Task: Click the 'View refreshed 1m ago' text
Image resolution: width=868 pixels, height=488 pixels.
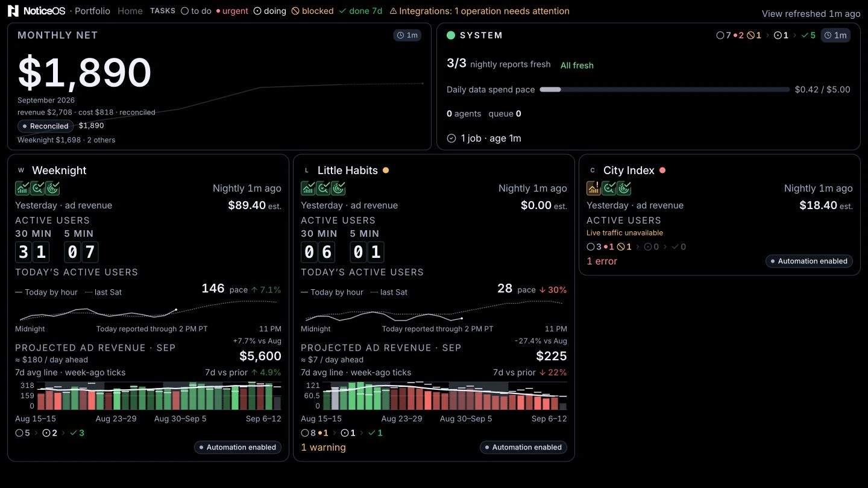Action: 811,13
